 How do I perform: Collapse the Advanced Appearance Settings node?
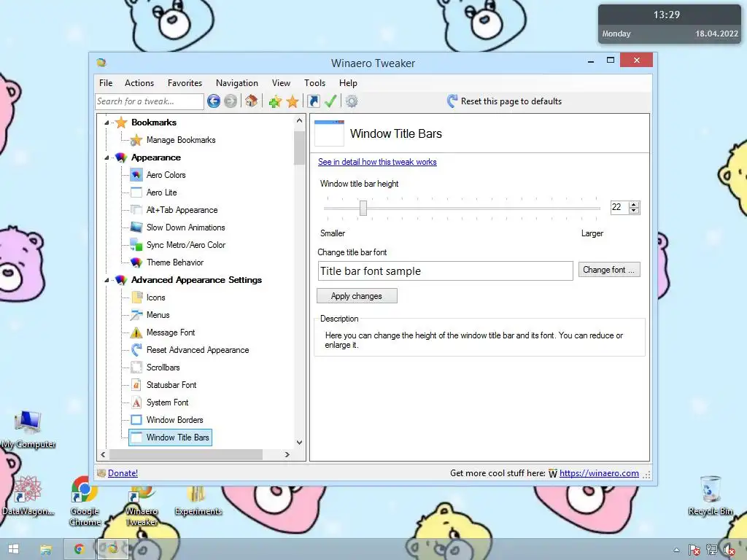(107, 280)
